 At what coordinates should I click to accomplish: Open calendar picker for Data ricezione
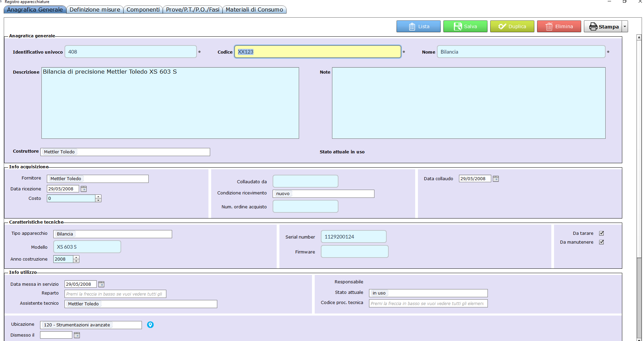84,189
